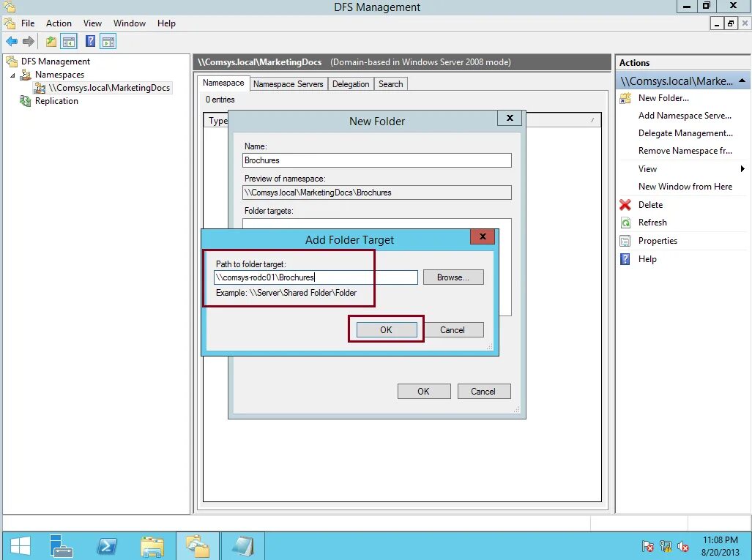Image resolution: width=752 pixels, height=560 pixels.
Task: Open the Help menu in menu bar
Action: pos(166,23)
